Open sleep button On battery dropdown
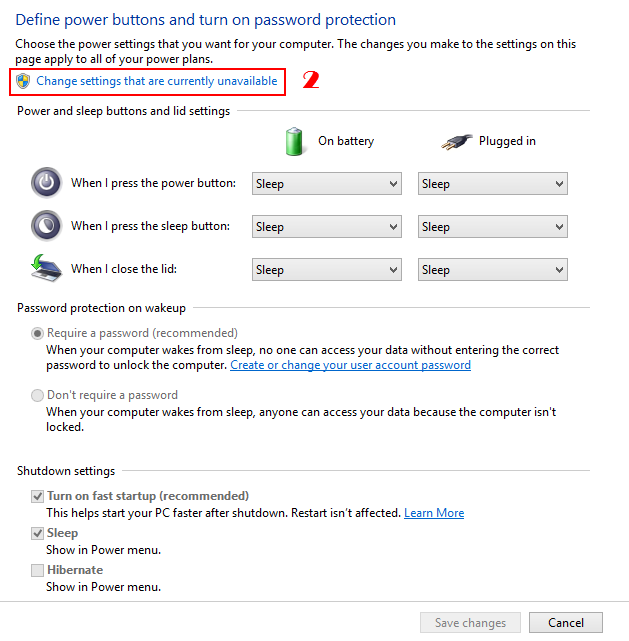The width and height of the screenshot is (629, 641). click(x=326, y=227)
